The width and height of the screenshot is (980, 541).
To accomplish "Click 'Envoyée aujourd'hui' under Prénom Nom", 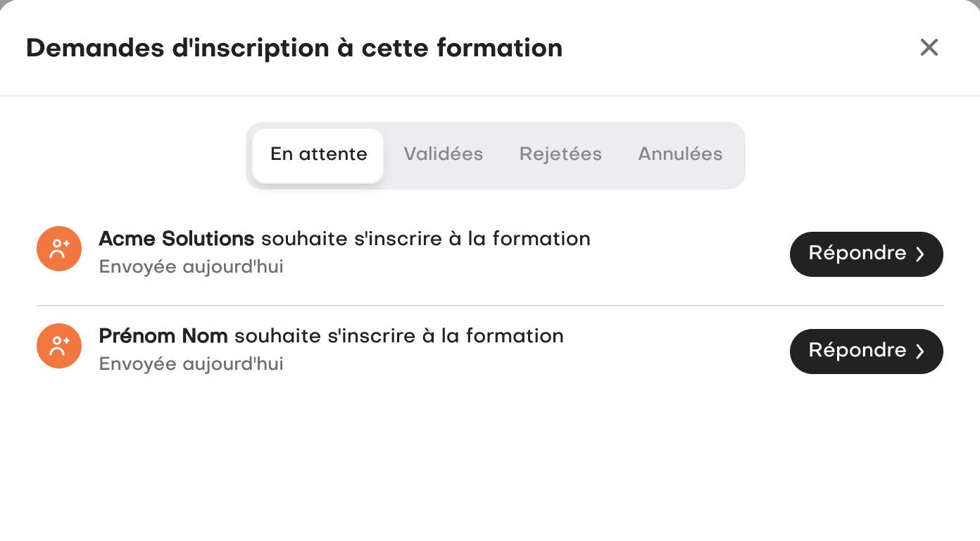I will coord(191,365).
